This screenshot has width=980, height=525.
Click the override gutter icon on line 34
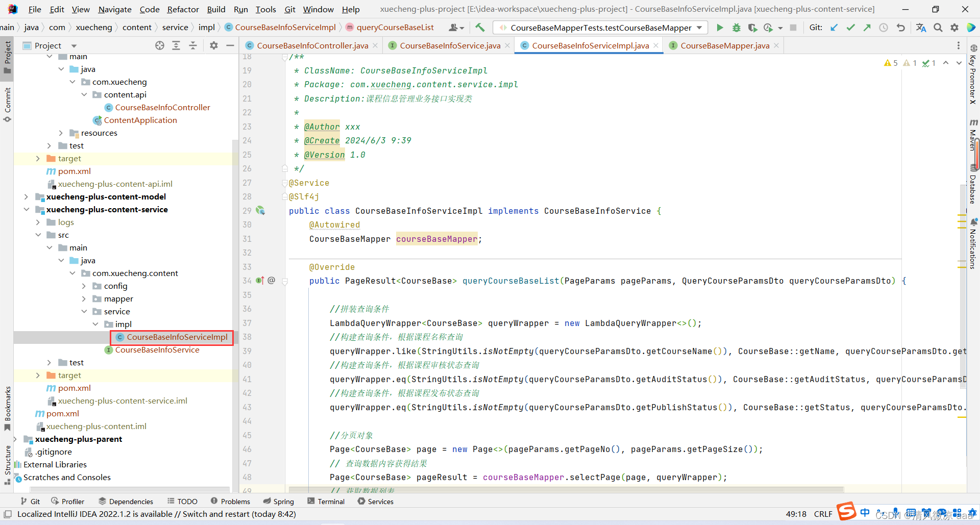260,280
